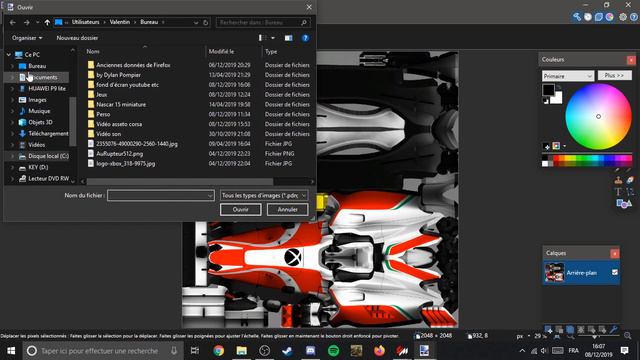
Task: Open address bar history dropdown
Action: click(x=196, y=22)
